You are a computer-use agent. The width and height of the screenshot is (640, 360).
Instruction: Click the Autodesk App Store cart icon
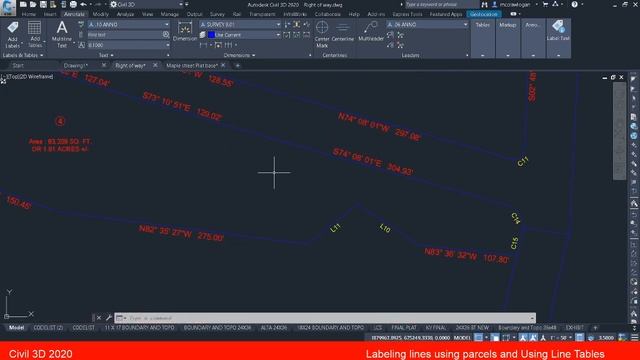tap(545, 4)
